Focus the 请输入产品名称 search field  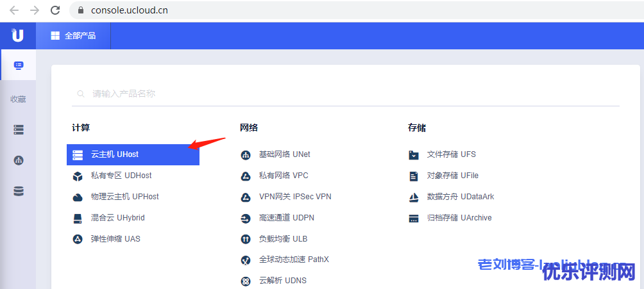pos(345,94)
